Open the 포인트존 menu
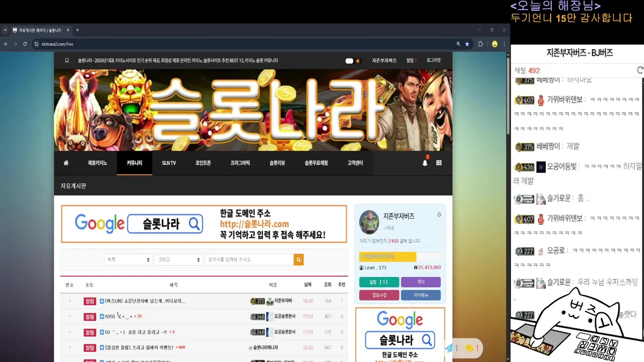 click(203, 163)
